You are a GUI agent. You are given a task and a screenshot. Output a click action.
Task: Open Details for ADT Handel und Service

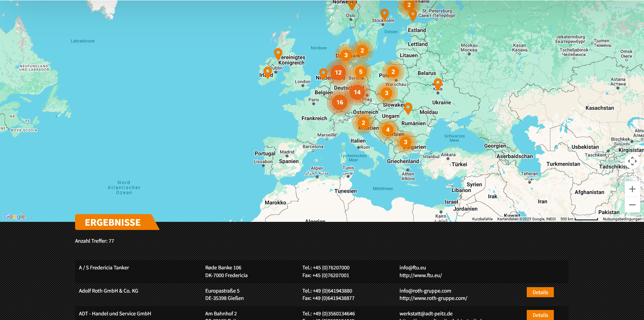click(x=540, y=315)
